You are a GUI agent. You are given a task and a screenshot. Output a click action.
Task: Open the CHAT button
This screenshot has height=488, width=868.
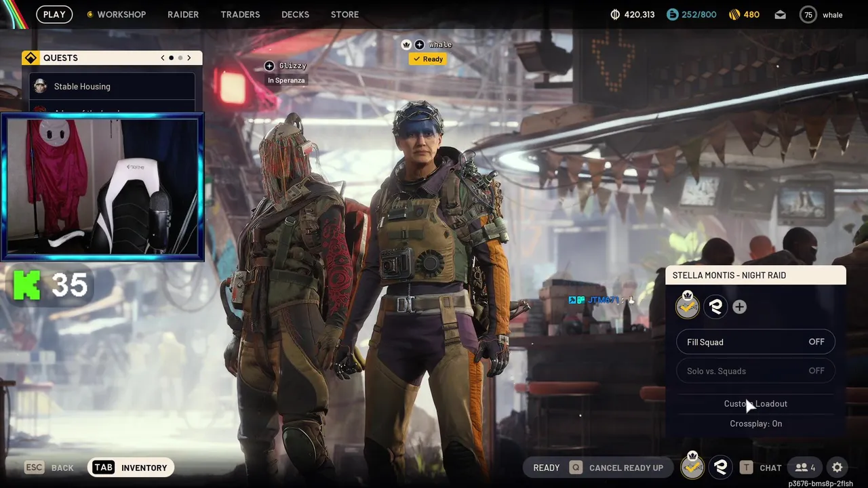[x=761, y=468]
